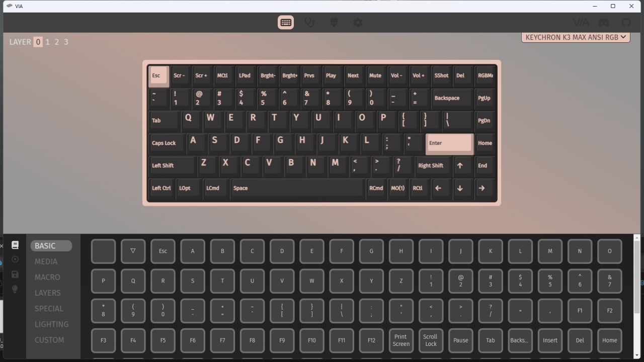Choose the F1 keycode

pos(580,311)
